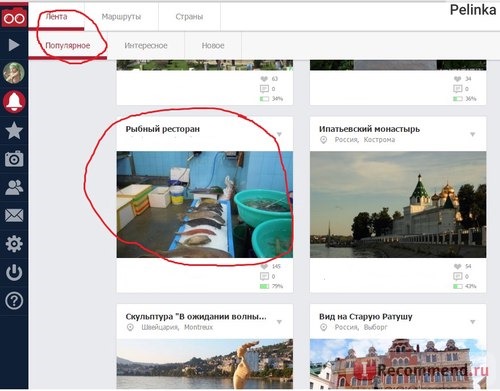
Task: Click comment icon below 34 likes
Action: [458, 89]
